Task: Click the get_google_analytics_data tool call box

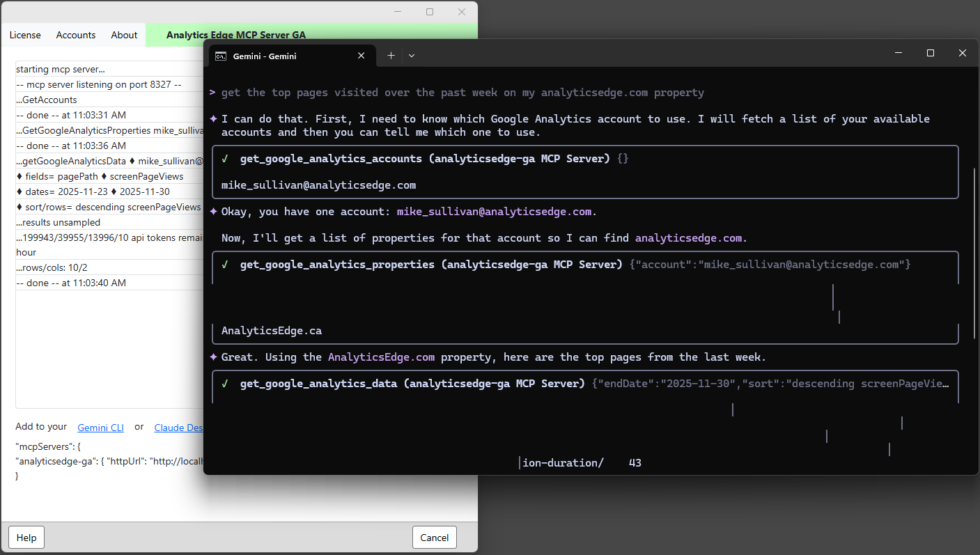Action: pos(585,384)
